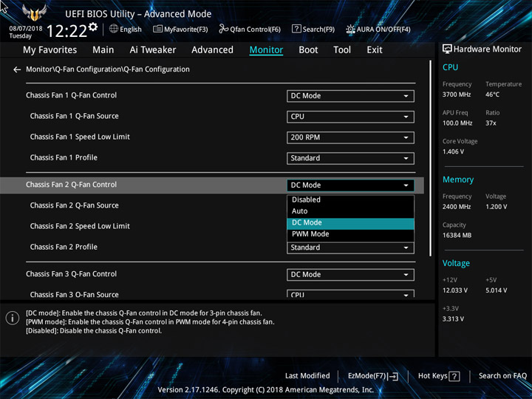Collapse the Chassis Fan 2 Q-Fan Control dropdown

point(350,185)
